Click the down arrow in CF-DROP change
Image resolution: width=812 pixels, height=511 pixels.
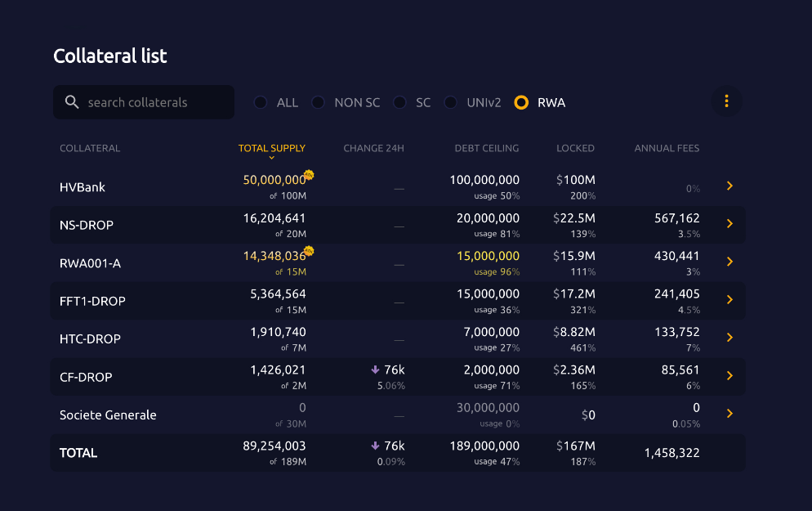(x=376, y=370)
